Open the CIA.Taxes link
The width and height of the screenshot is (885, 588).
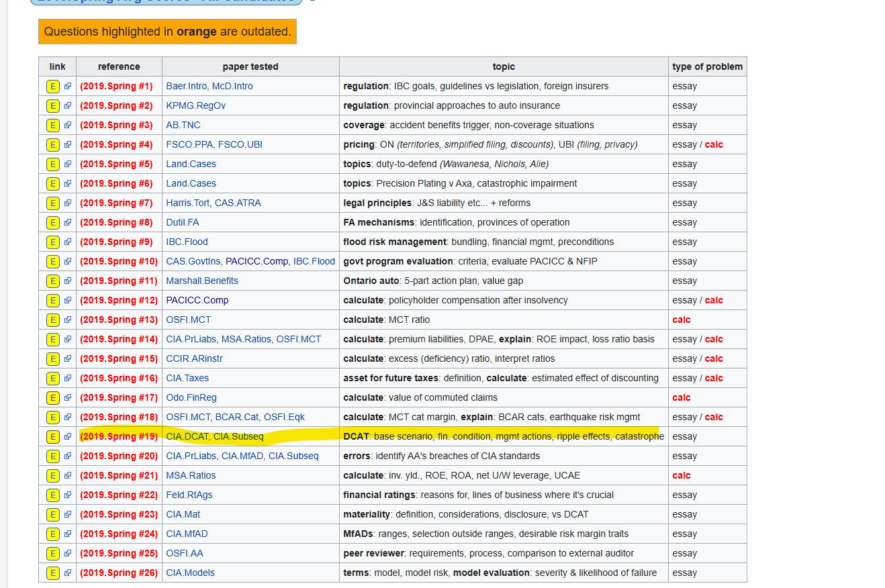point(187,378)
